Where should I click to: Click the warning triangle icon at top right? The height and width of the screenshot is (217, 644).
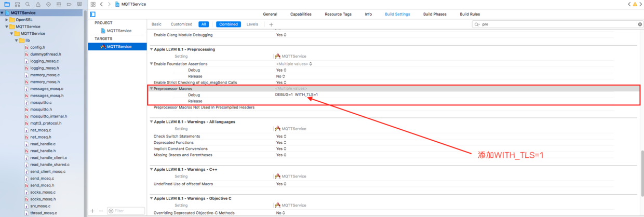click(635, 4)
